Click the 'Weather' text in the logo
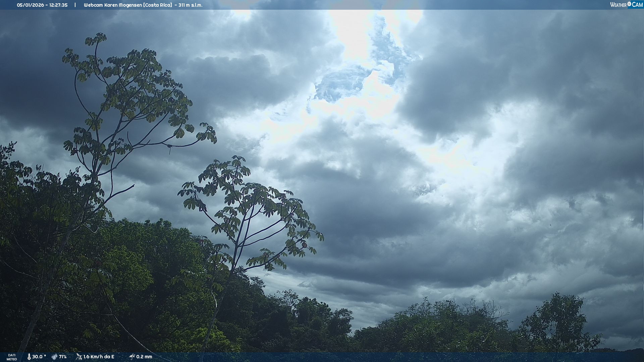 tap(618, 5)
